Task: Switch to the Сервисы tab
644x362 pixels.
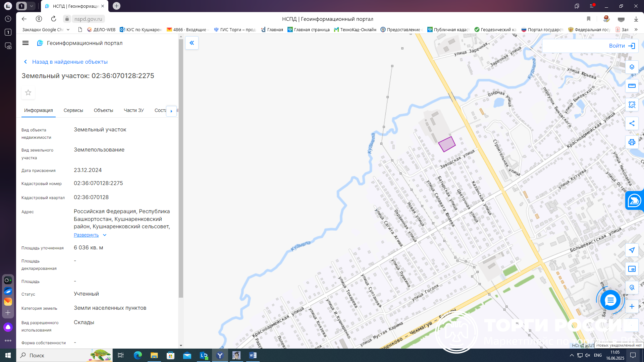Action: pos(73,110)
